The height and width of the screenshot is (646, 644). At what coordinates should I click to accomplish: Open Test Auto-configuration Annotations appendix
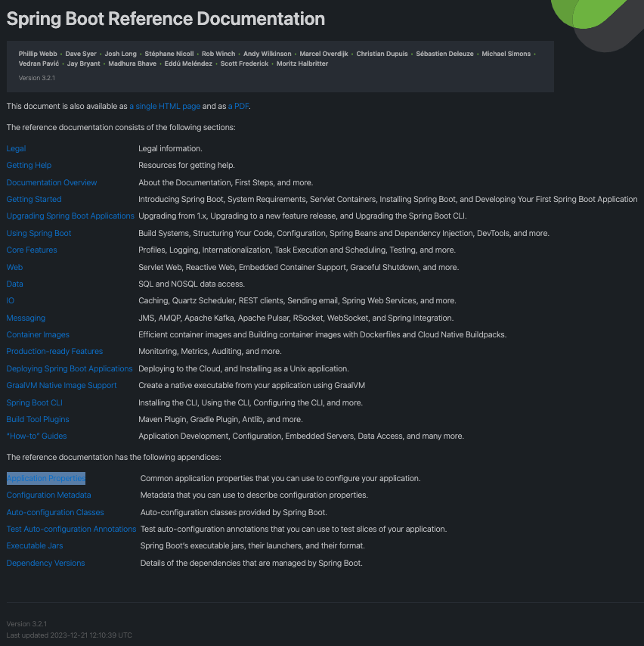(71, 529)
